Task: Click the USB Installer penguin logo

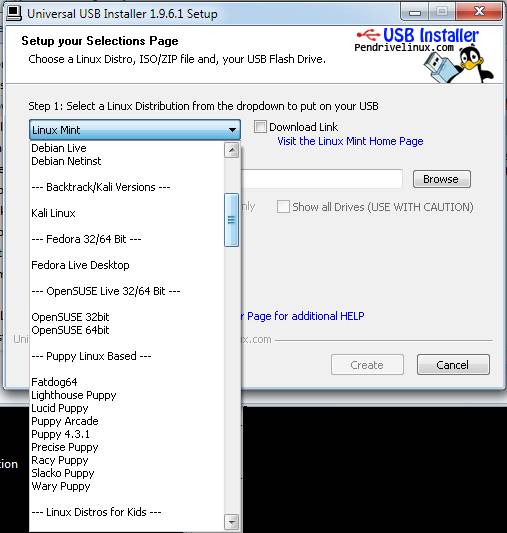Action: (425, 54)
